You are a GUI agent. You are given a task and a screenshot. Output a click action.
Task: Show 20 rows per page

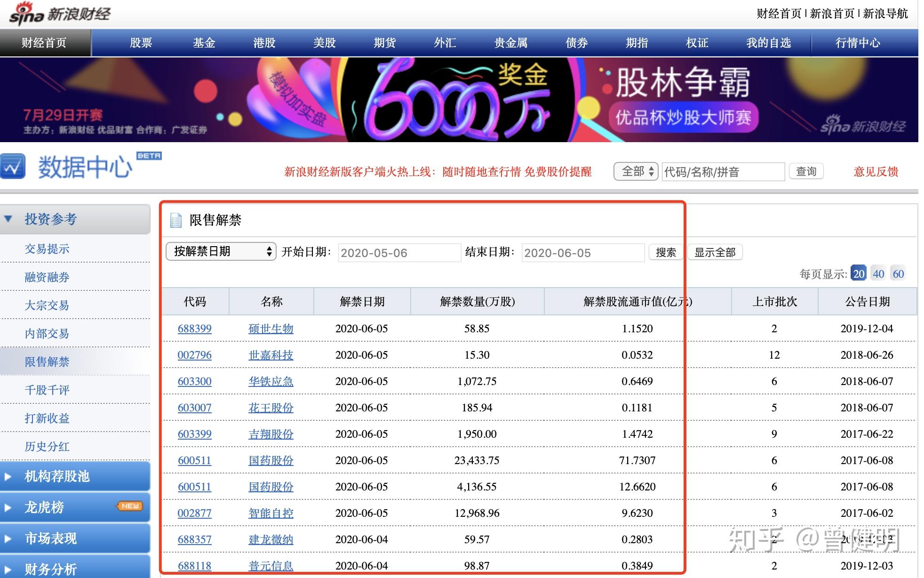[x=859, y=273]
